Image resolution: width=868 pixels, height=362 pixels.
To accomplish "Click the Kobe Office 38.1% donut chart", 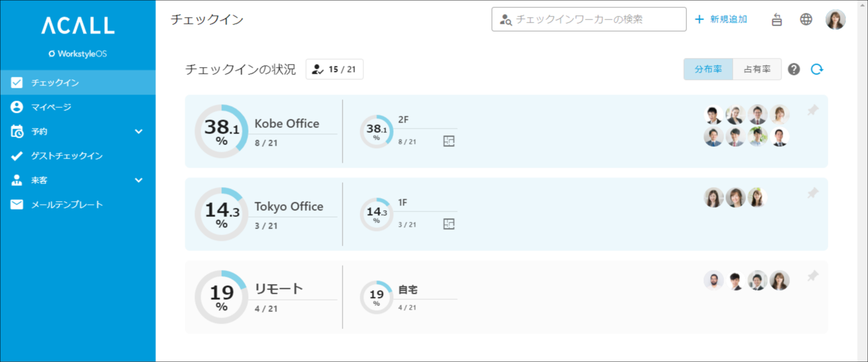I will 221,132.
